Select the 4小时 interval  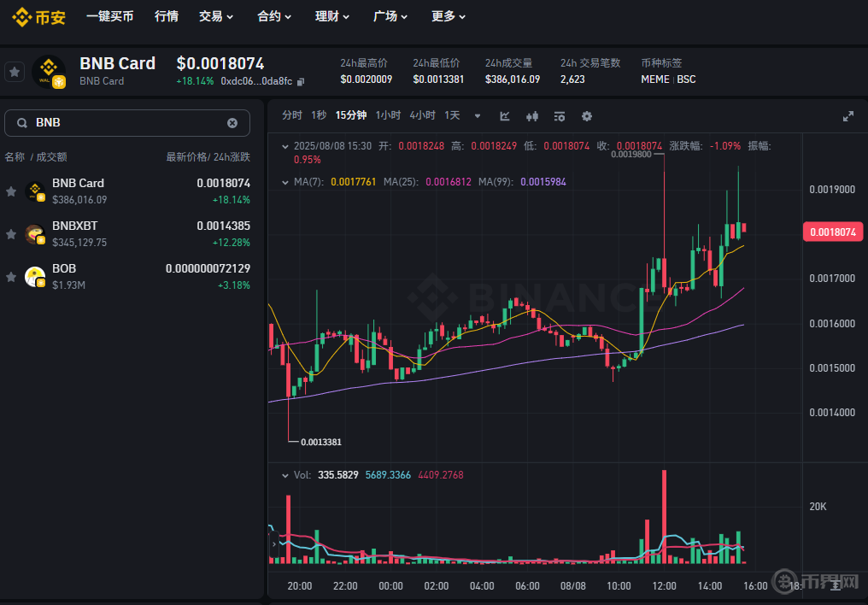tap(422, 115)
